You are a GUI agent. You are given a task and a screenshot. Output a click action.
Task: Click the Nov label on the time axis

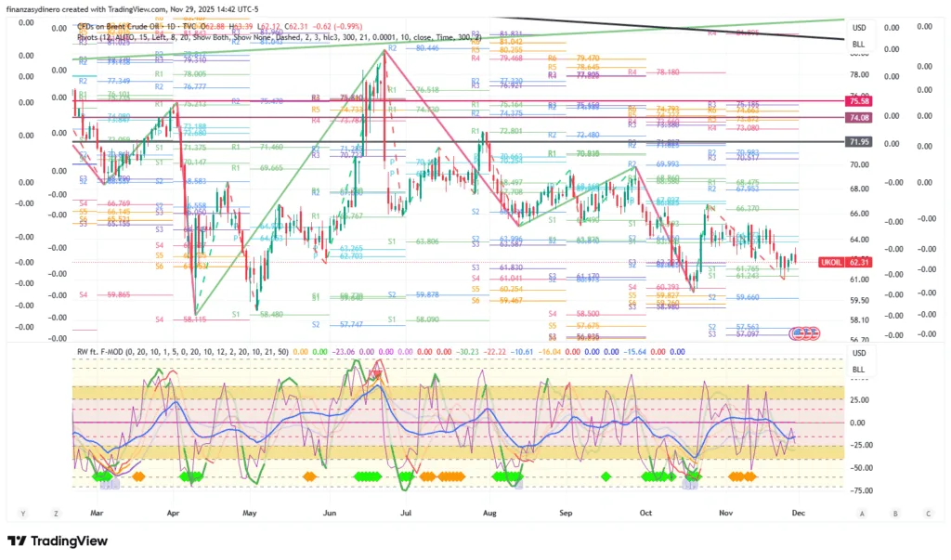pyautogui.click(x=727, y=513)
